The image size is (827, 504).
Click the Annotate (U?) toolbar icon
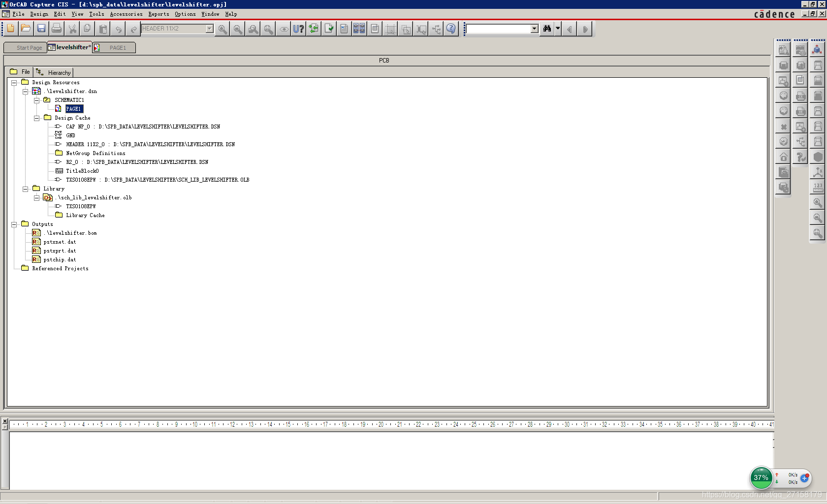click(x=298, y=29)
